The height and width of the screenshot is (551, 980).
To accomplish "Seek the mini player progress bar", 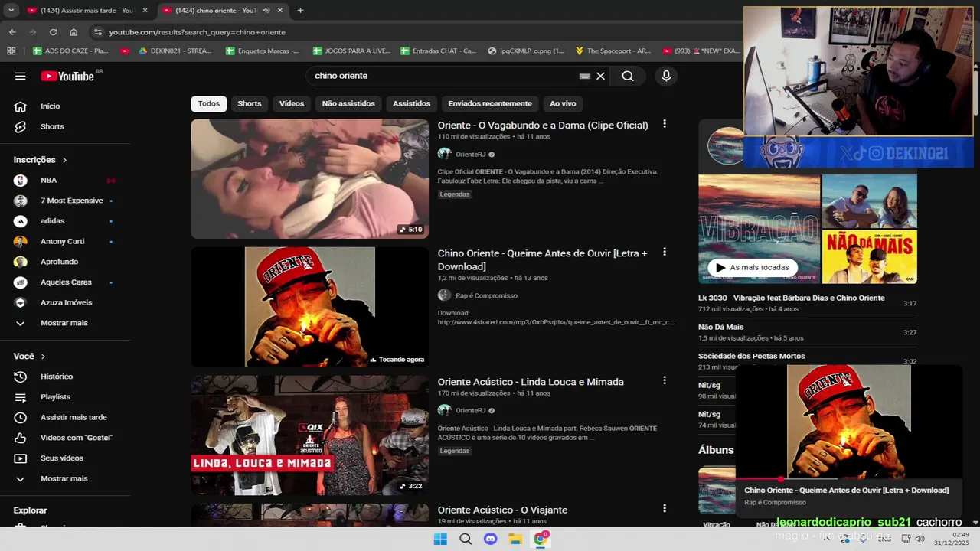I will tap(848, 479).
